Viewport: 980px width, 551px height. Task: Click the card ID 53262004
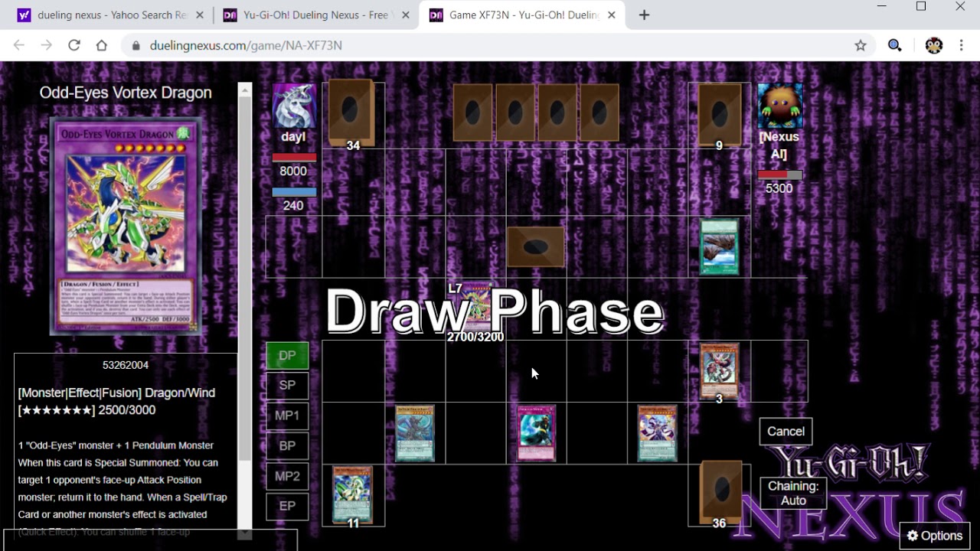click(126, 365)
